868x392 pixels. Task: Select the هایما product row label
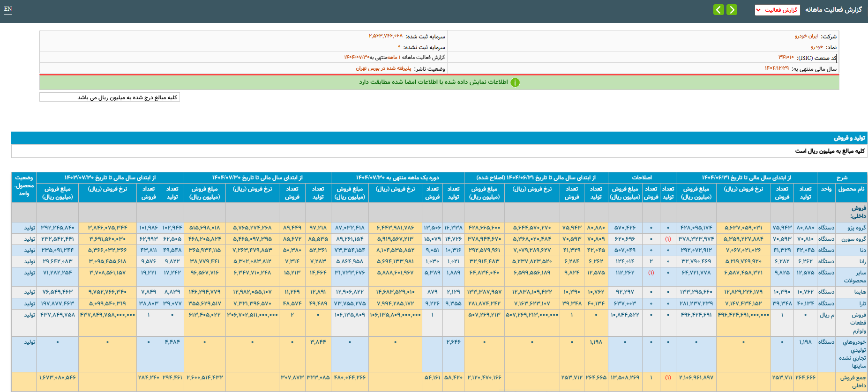pos(860,292)
